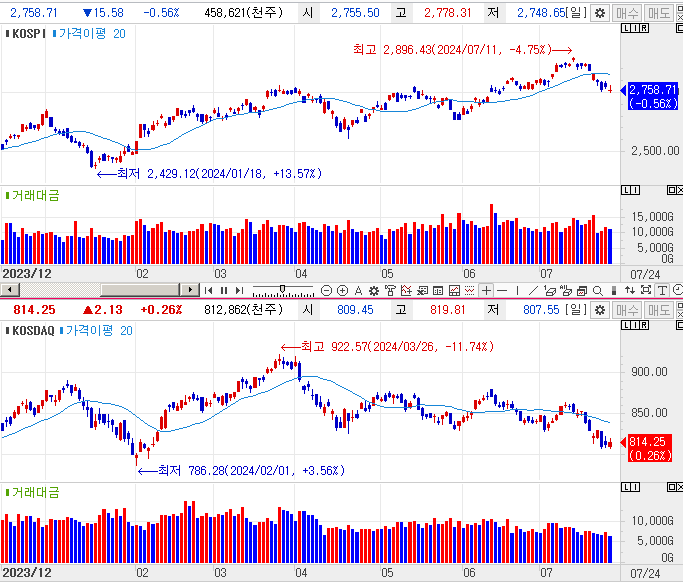Maximize the KOSPI 거래대금 panel
The height and width of the screenshot is (582, 683).
(x=672, y=190)
